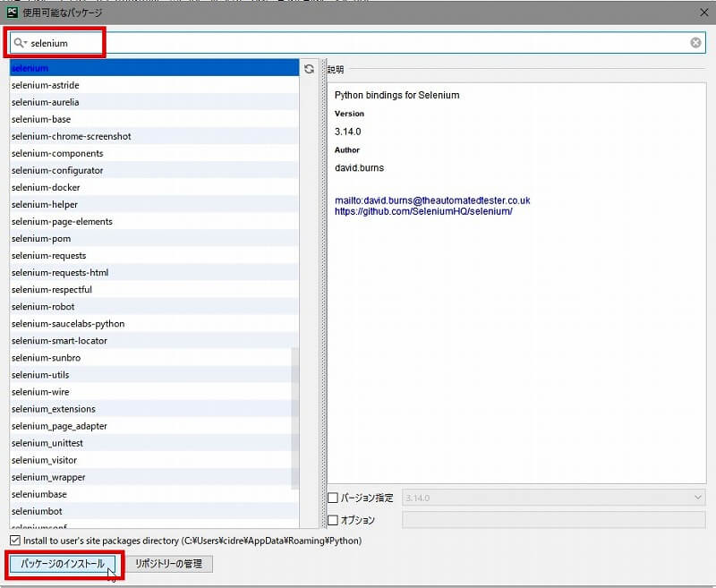Select selenium-wire package
Viewport: 716px width, 588px height.
point(154,392)
